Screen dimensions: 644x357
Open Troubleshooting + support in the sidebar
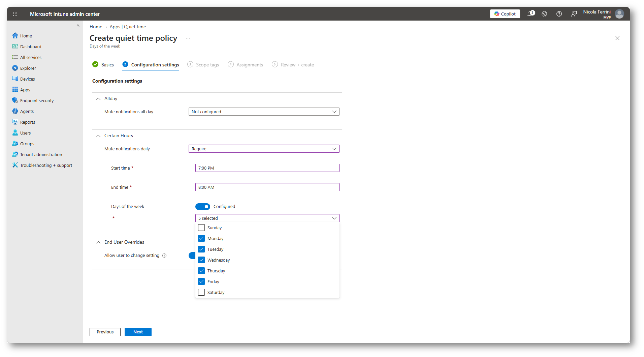[46, 165]
